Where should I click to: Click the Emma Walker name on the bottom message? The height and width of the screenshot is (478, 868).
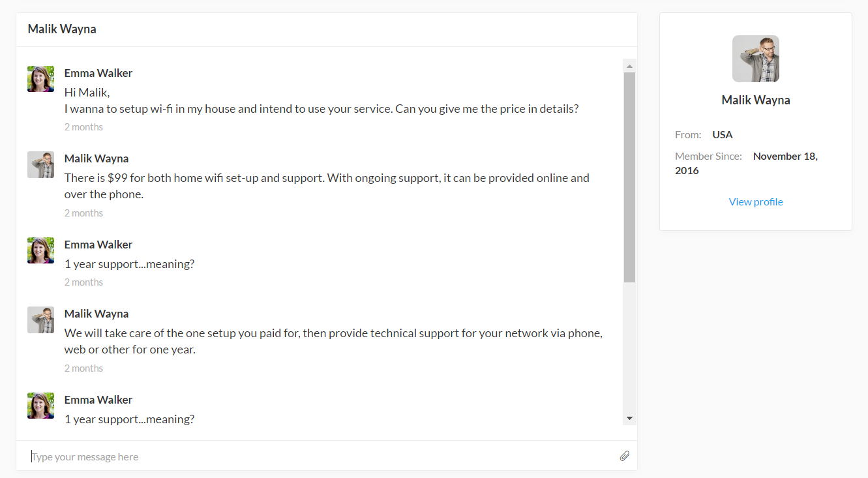point(98,400)
